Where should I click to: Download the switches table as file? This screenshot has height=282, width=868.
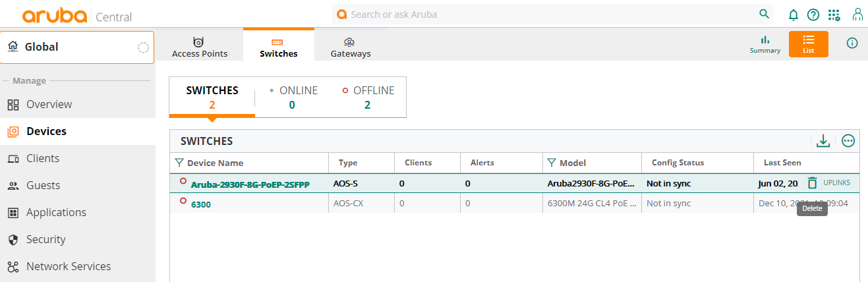tap(823, 140)
